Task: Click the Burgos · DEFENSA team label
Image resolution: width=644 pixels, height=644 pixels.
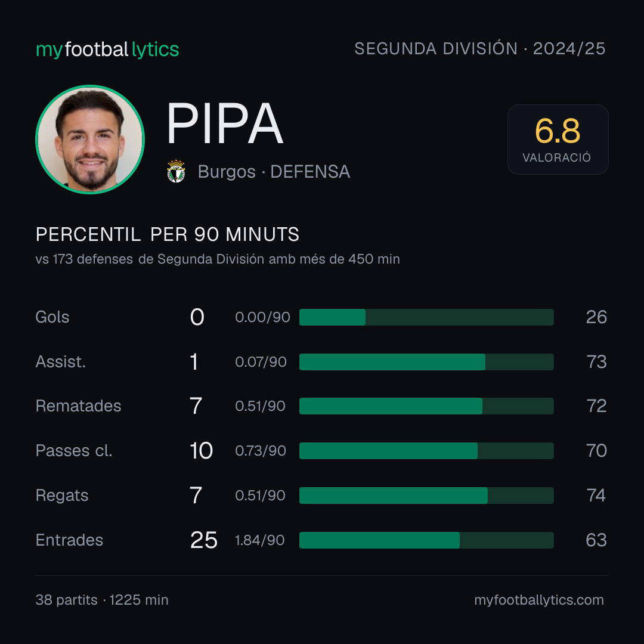Action: point(274,172)
